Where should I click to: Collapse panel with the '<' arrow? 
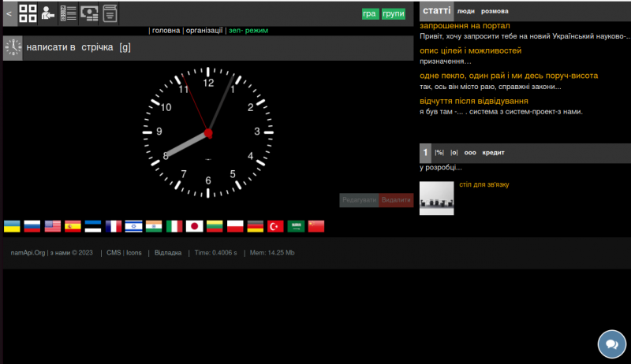(x=9, y=13)
